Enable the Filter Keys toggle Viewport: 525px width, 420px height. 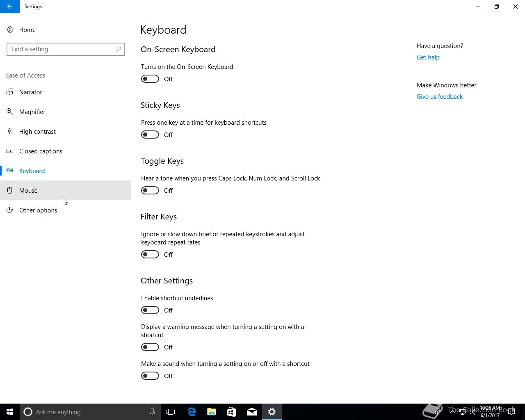[150, 254]
